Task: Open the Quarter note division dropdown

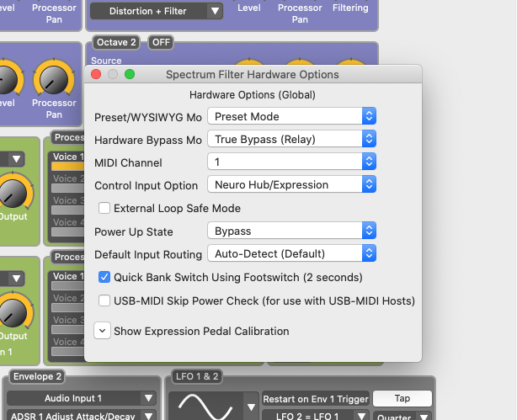Action: 402,416
